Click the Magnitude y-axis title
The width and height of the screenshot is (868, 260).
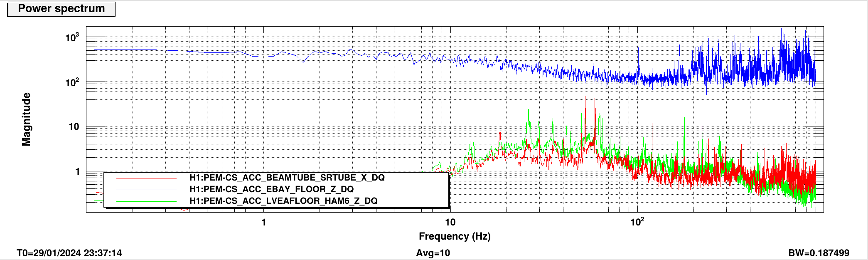(26, 119)
